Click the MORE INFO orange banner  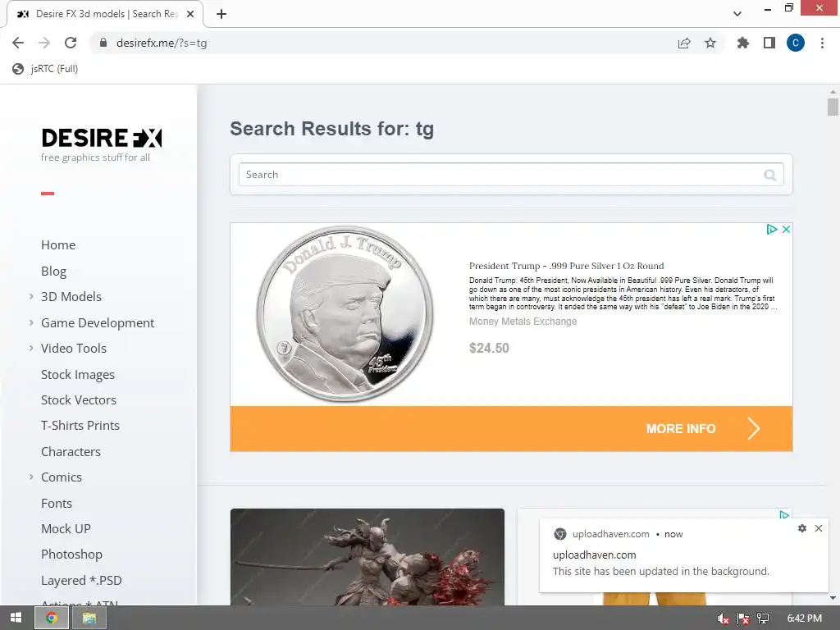[x=511, y=428]
